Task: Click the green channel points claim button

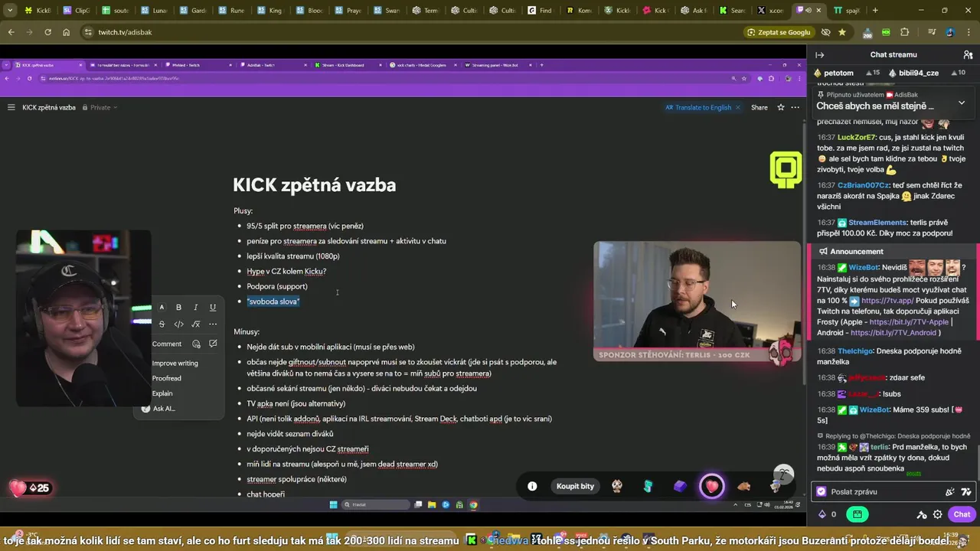Action: pyautogui.click(x=857, y=514)
